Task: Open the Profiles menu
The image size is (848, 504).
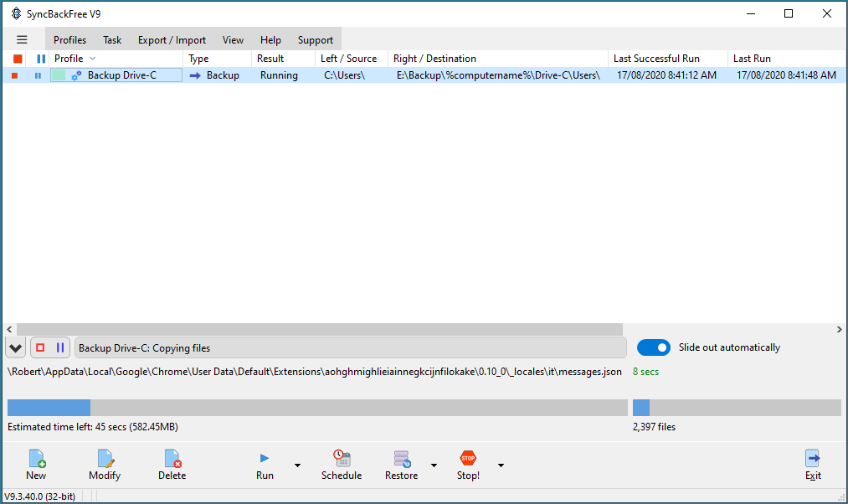Action: (69, 40)
